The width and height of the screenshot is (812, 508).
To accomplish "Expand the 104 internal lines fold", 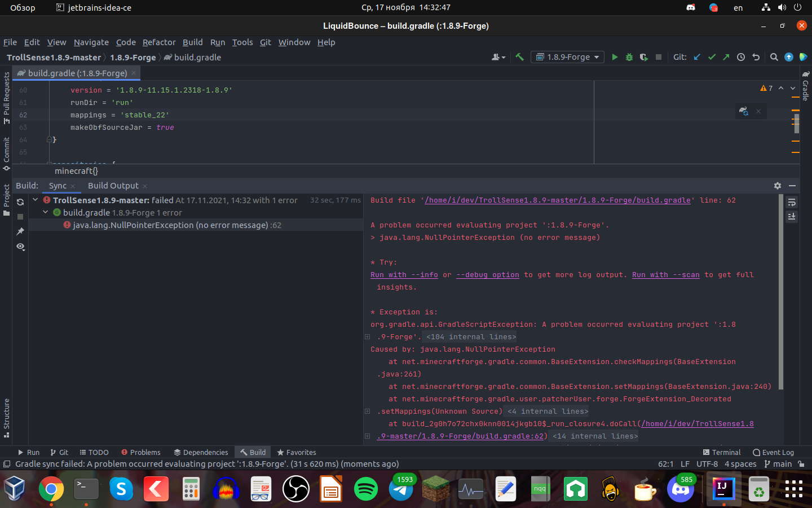I will tap(471, 337).
